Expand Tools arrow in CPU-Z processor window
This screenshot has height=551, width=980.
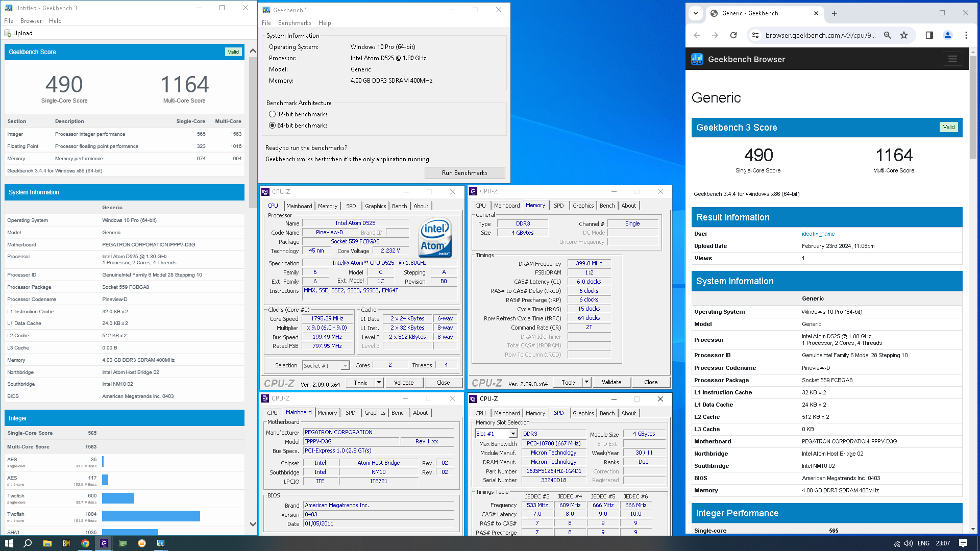pyautogui.click(x=379, y=383)
